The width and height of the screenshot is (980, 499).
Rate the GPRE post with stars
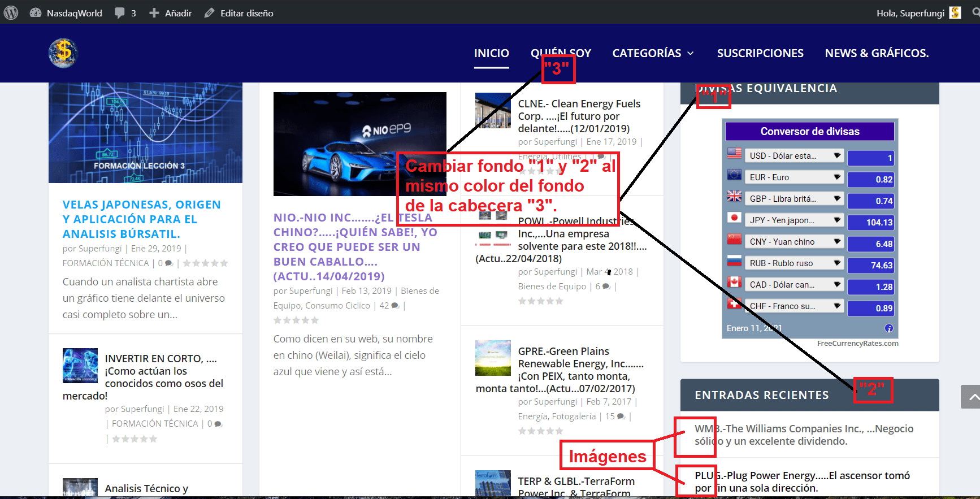coord(541,431)
